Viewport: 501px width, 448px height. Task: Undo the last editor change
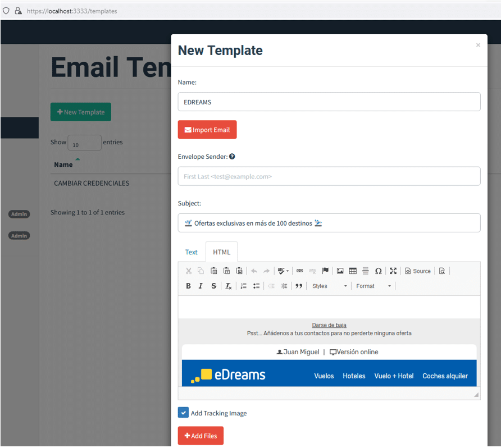tap(254, 271)
